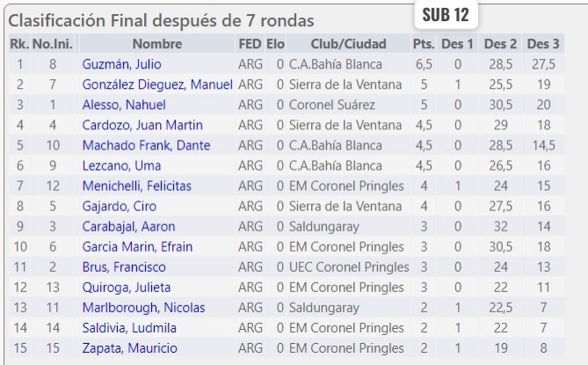Click the SUB 12 category tab
Screen dimensions: 588x365
(x=445, y=15)
